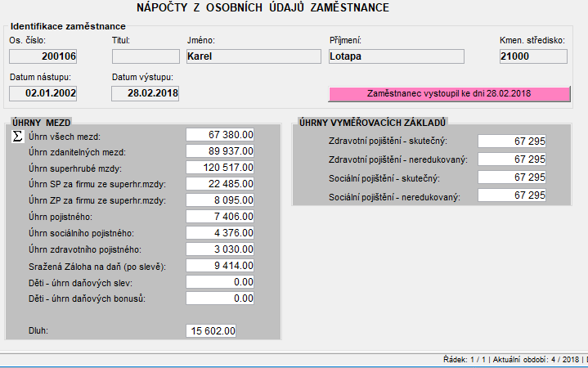The width and height of the screenshot is (588, 368).
Task: Select the Os. číslo field 200106
Action: [43, 56]
